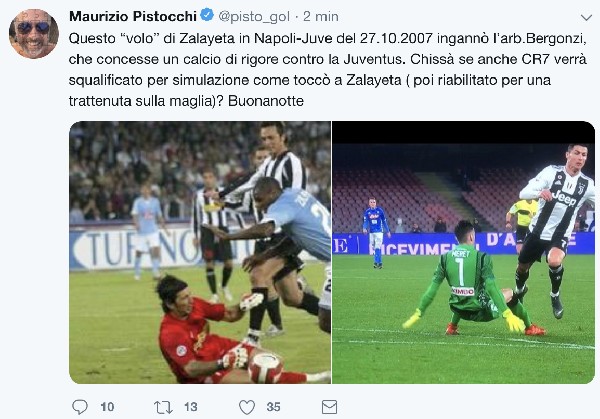Open Maurizio Pistocchi's profile avatar

[x=34, y=34]
